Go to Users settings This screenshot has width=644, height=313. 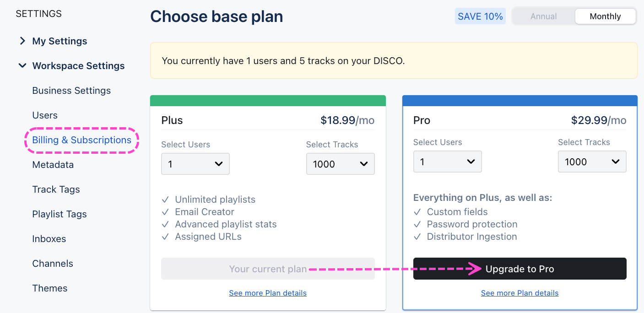(x=45, y=115)
